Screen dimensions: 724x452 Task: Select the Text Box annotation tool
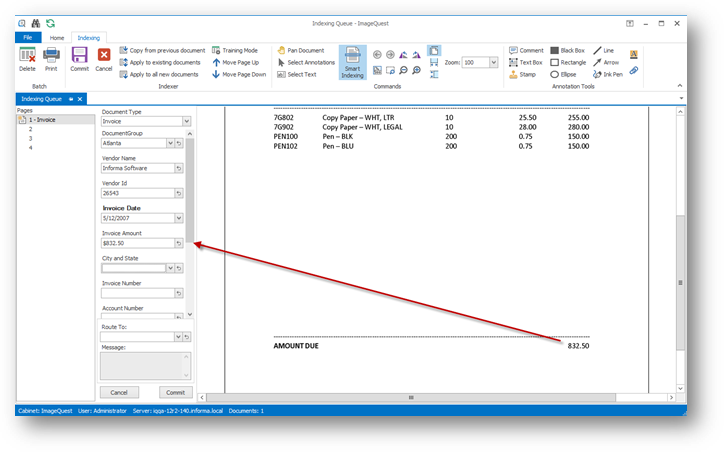point(525,62)
